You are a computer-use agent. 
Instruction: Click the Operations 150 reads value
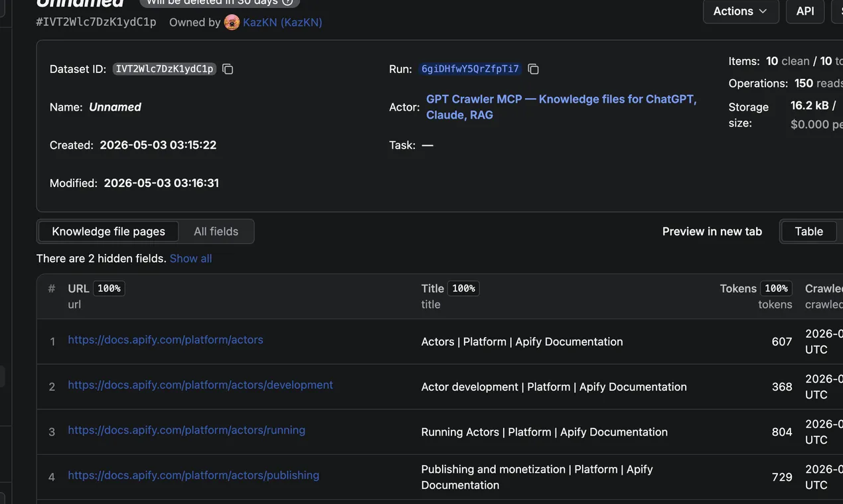pos(818,84)
